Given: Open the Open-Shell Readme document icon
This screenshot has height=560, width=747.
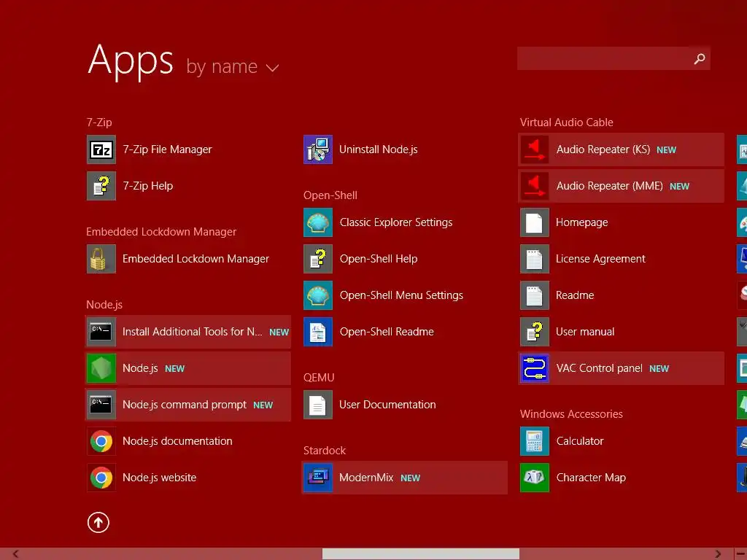Looking at the screenshot, I should pyautogui.click(x=318, y=332).
